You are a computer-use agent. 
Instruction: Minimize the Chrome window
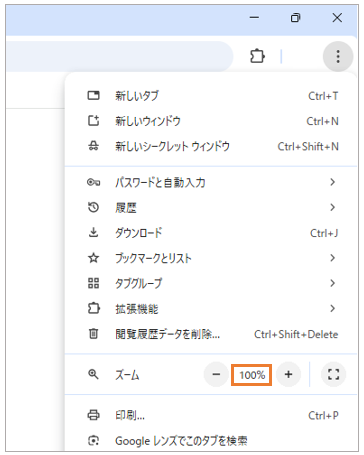(254, 18)
